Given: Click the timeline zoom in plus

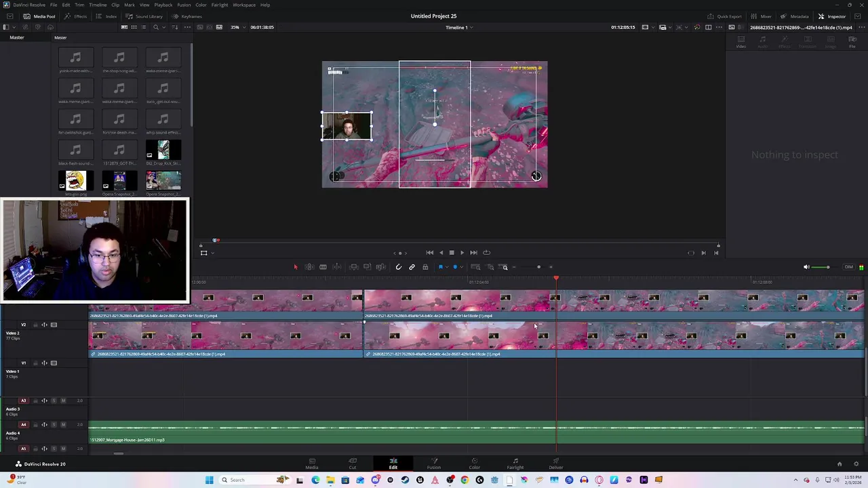Looking at the screenshot, I should pos(551,267).
